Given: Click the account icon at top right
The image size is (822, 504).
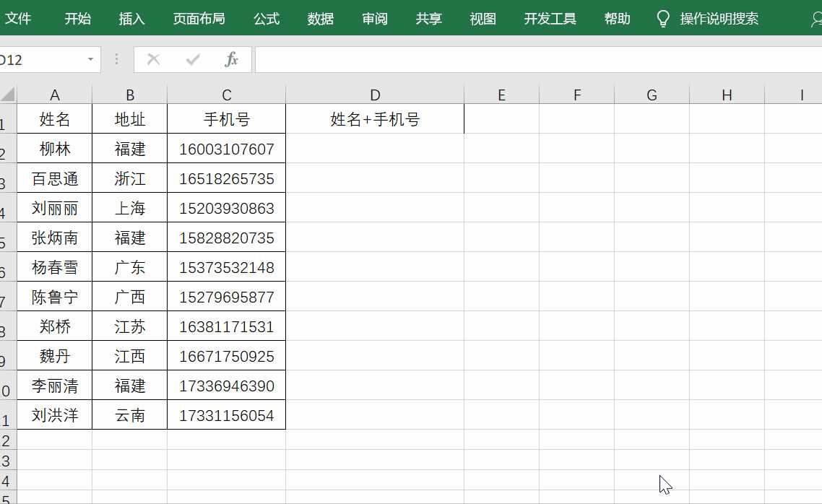Looking at the screenshot, I should tap(815, 19).
